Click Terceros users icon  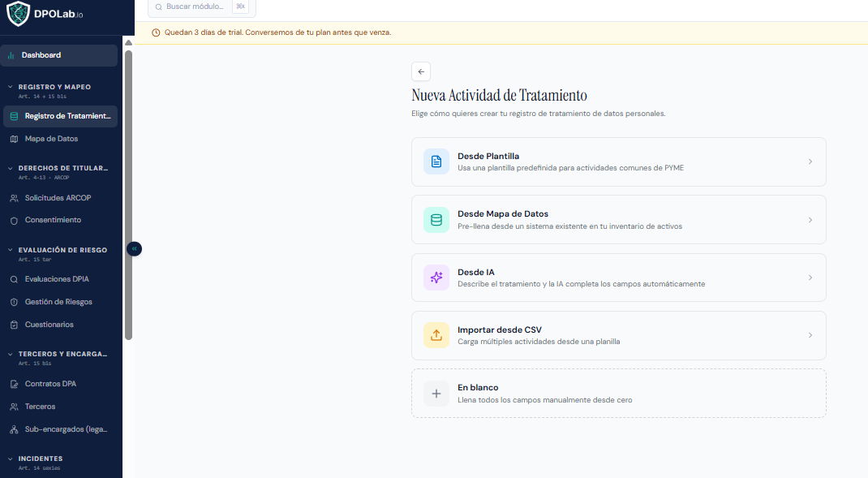coord(14,407)
